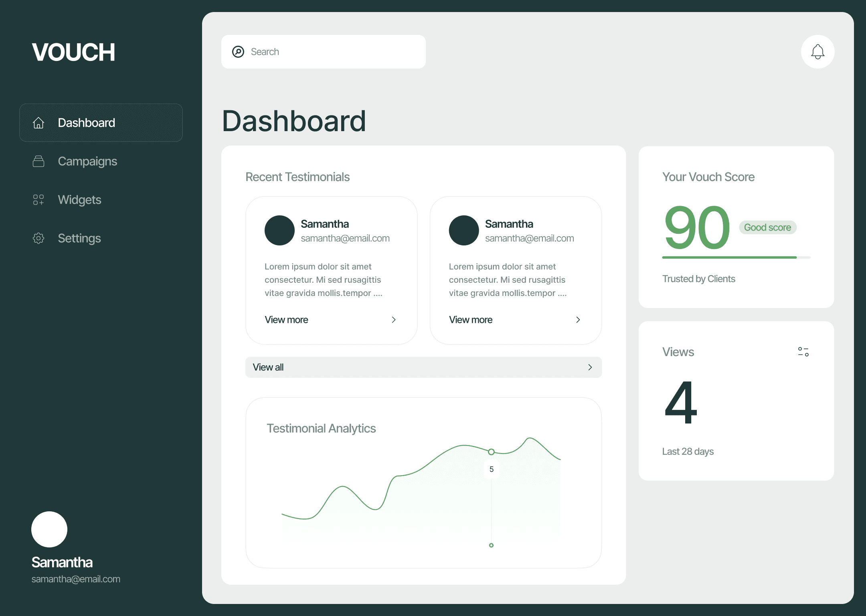The height and width of the screenshot is (616, 866).
Task: Click the VOUCH logo
Action: pyautogui.click(x=73, y=52)
